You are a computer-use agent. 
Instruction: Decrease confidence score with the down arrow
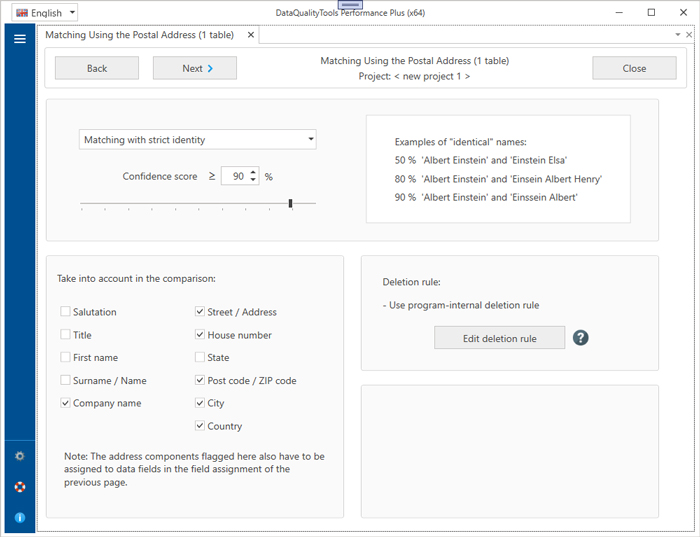click(254, 181)
